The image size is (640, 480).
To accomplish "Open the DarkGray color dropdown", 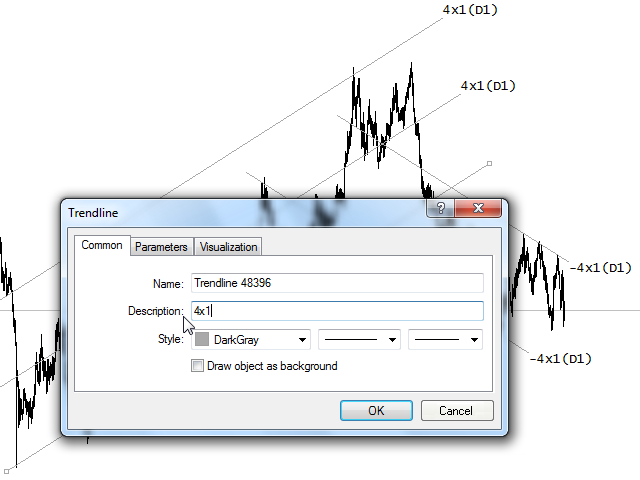I will point(251,340).
